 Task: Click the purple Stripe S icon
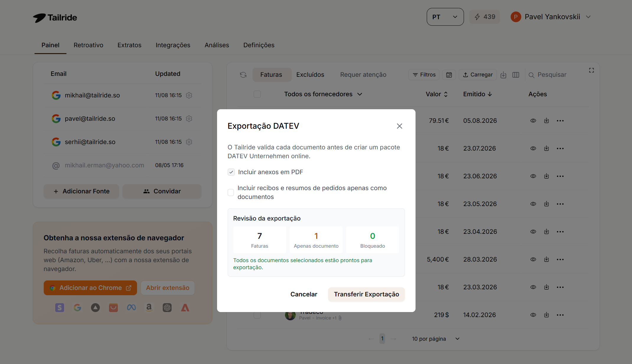point(60,308)
